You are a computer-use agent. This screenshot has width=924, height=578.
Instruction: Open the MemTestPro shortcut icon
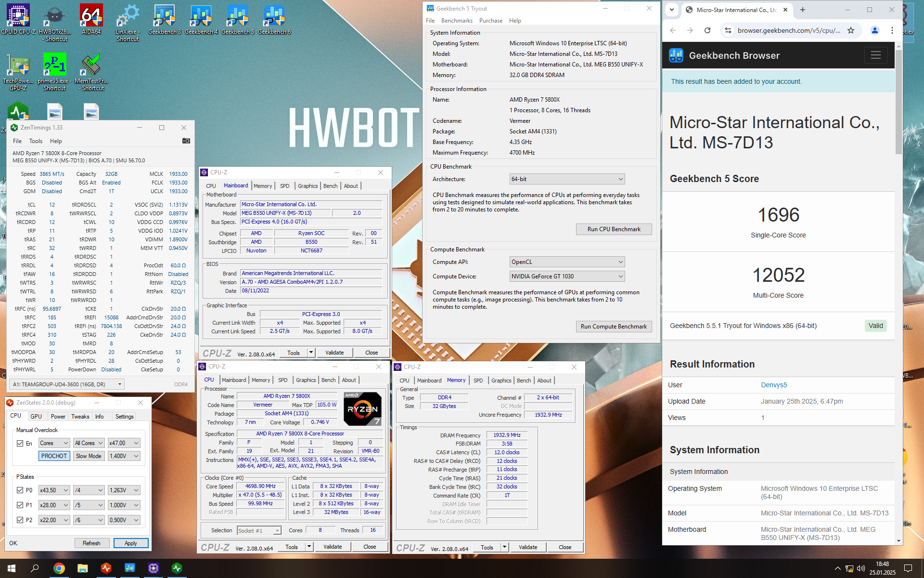click(91, 72)
